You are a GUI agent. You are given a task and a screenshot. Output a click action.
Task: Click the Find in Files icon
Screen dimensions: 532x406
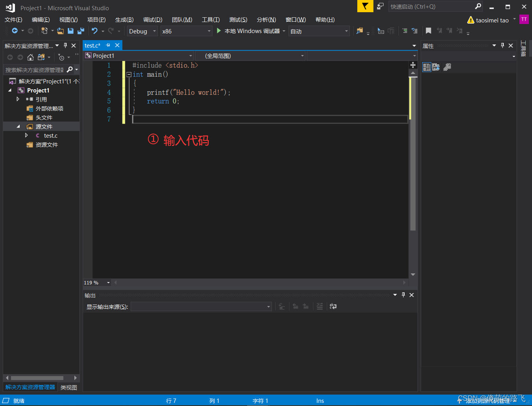pyautogui.click(x=359, y=31)
